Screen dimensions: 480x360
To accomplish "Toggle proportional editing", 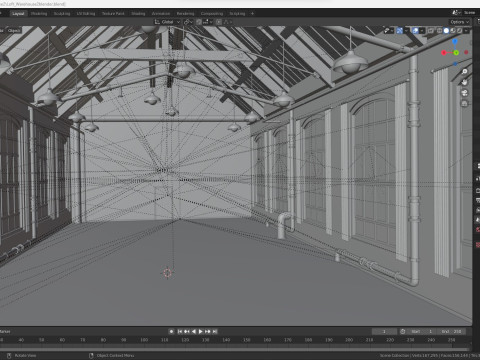I will [x=219, y=22].
